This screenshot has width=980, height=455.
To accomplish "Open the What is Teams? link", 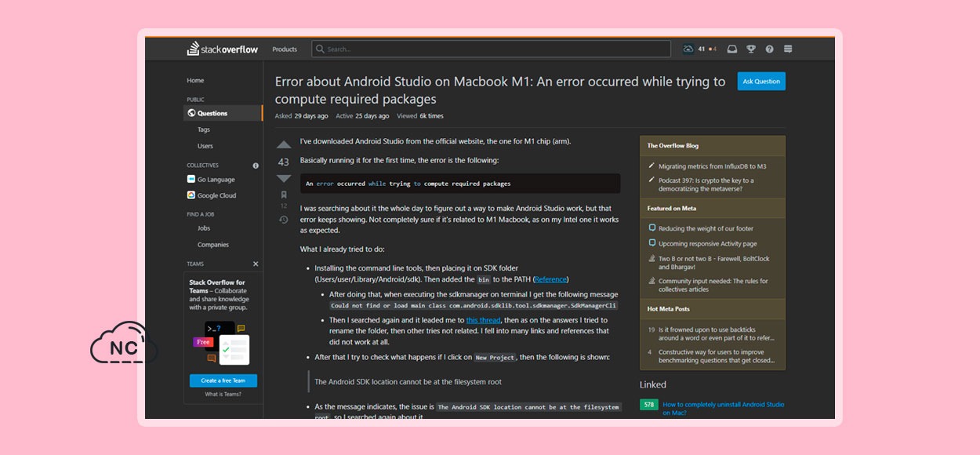I will (x=223, y=395).
